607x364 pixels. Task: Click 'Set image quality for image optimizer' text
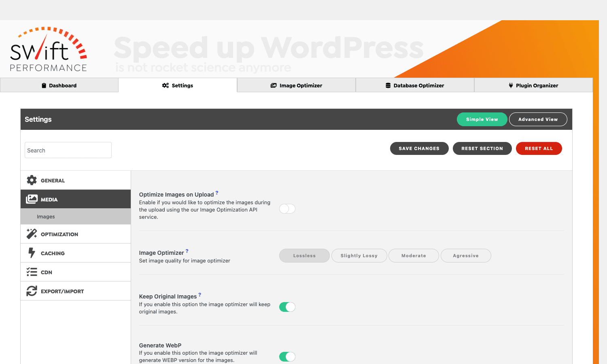click(x=185, y=261)
